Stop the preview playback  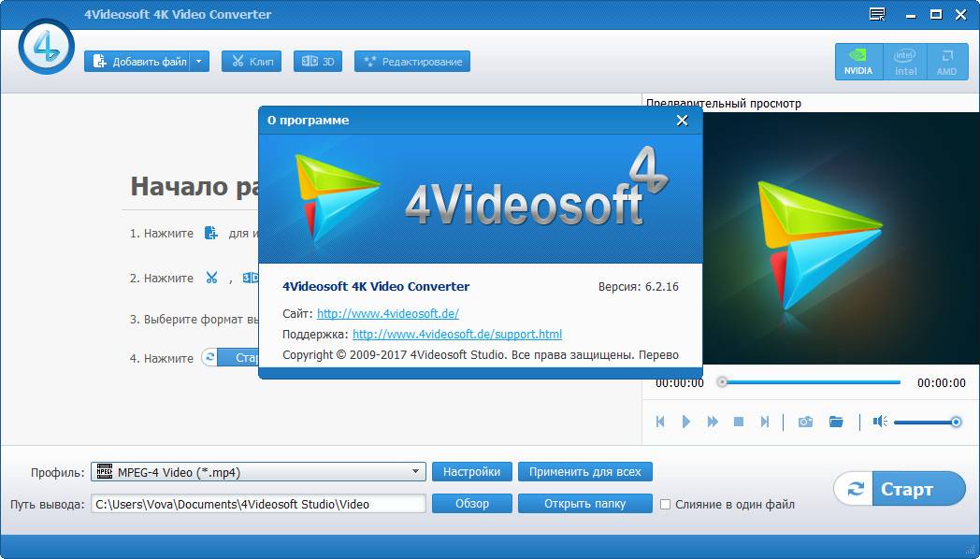point(739,423)
